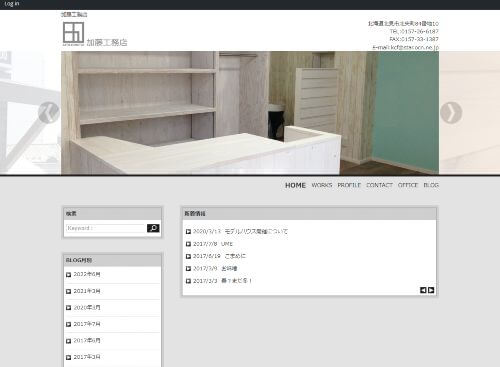
Task: Click the 新着情報 panel heading
Action: (x=195, y=214)
